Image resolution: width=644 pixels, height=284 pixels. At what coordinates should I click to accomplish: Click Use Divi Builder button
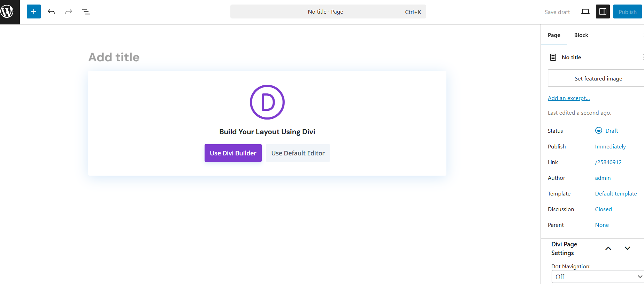coord(233,153)
